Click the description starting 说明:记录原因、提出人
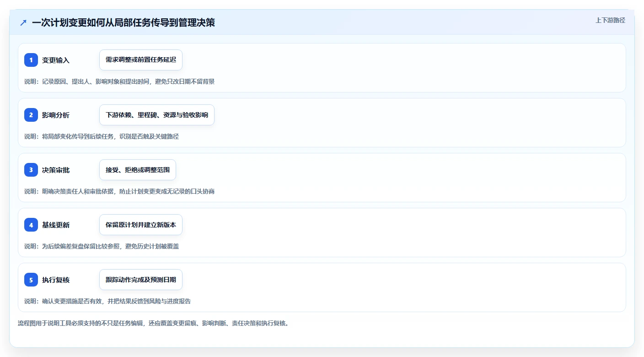Viewport: 644px width, 357px height. click(x=119, y=81)
